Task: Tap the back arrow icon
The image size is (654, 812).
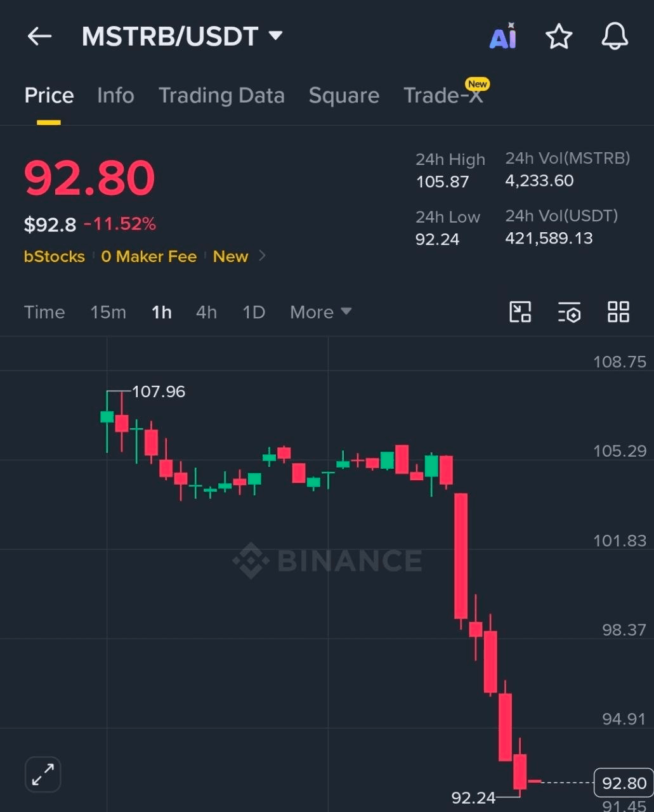Action: click(39, 37)
